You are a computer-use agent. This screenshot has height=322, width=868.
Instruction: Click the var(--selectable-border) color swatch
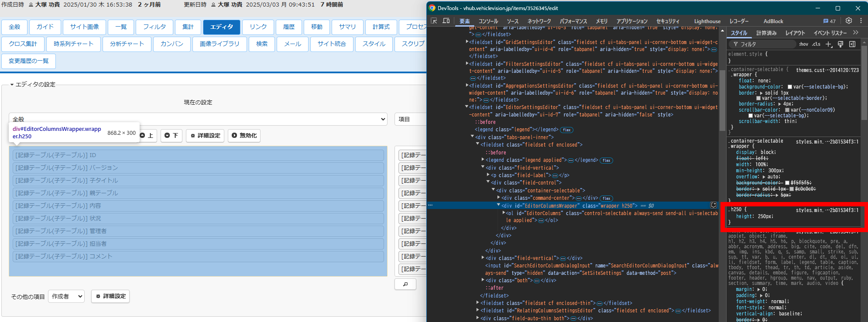(758, 98)
